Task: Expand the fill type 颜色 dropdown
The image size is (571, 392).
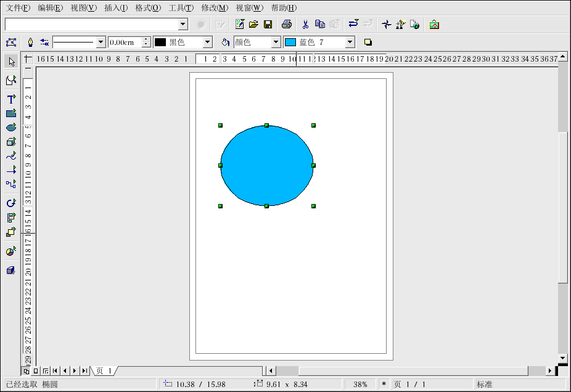Action: point(276,43)
